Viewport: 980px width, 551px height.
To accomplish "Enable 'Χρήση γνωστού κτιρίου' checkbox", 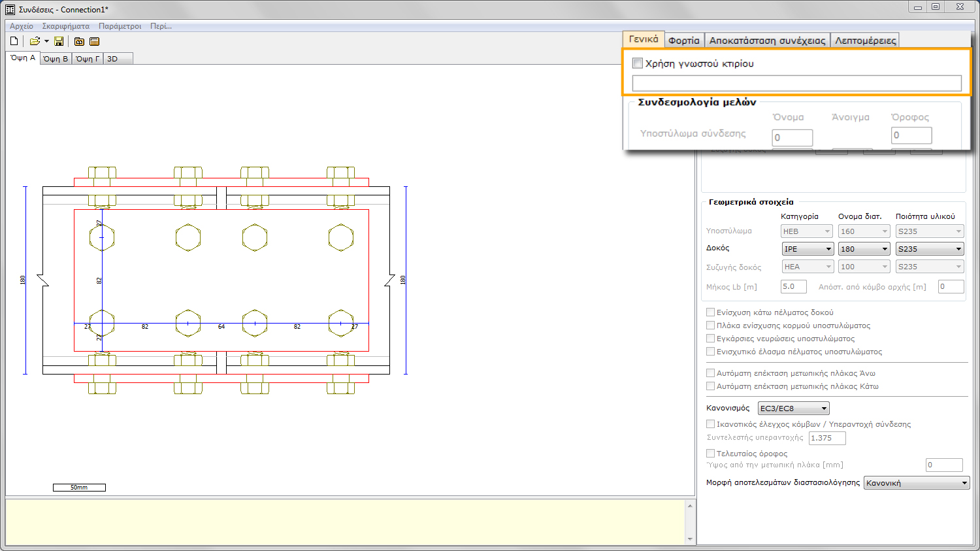I will (638, 63).
